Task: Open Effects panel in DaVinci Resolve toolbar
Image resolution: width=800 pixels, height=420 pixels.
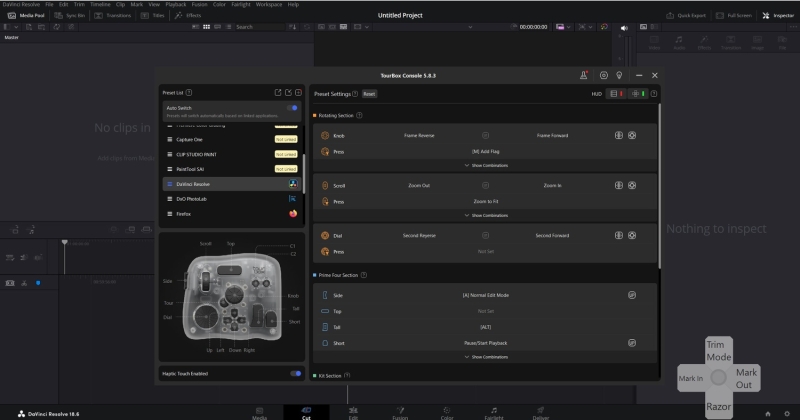Action: pyautogui.click(x=188, y=15)
